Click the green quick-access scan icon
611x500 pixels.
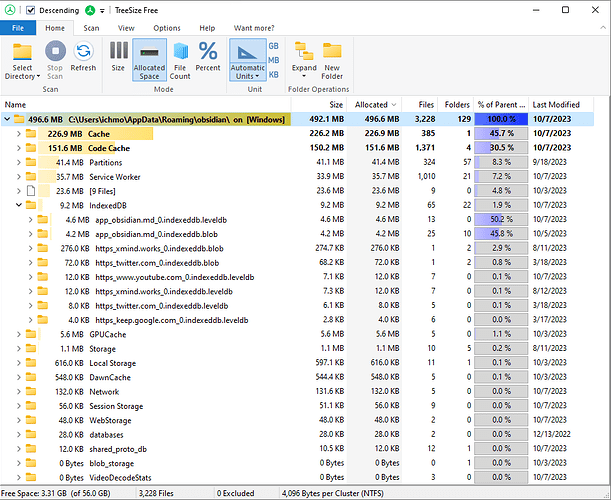(x=90, y=10)
